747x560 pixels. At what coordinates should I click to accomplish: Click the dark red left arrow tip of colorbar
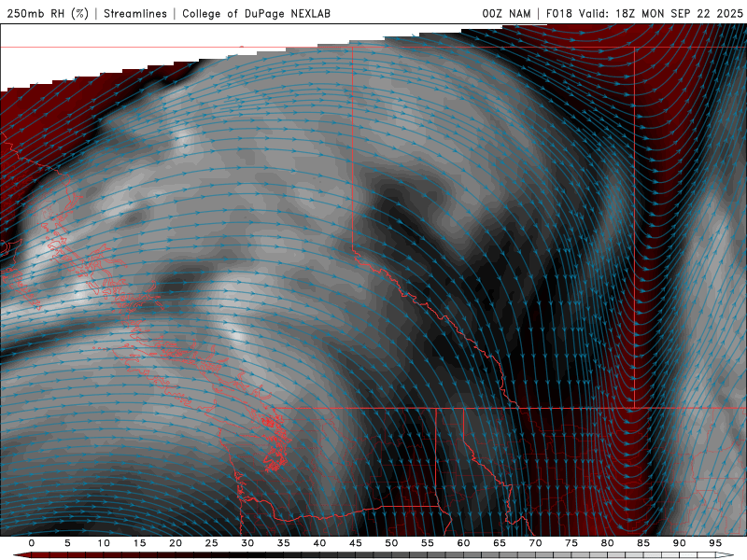click(21, 555)
